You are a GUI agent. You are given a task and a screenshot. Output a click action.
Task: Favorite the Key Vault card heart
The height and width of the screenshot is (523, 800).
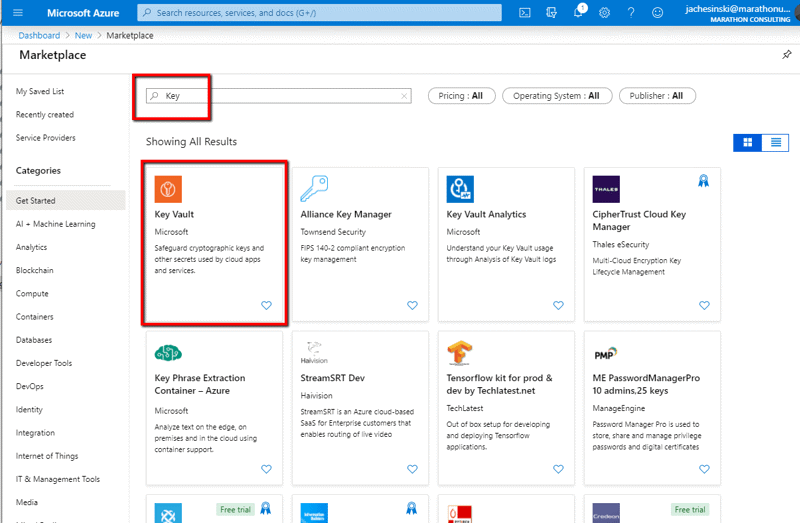266,305
